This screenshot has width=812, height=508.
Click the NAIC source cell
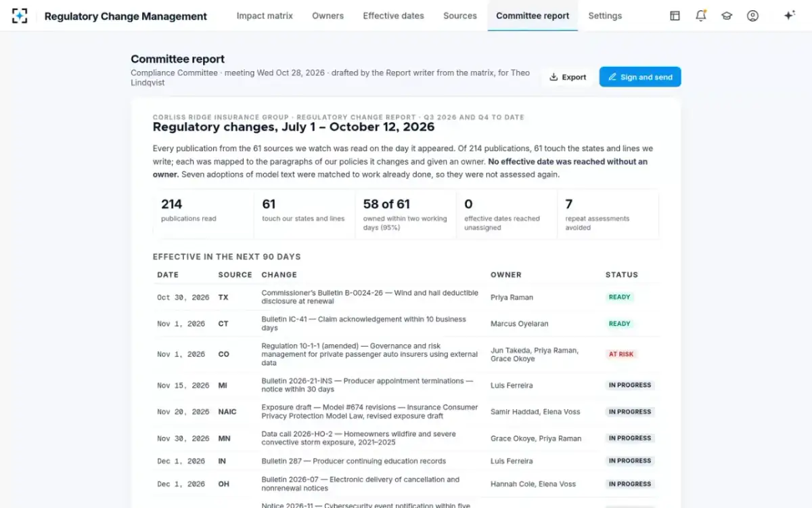click(x=227, y=412)
